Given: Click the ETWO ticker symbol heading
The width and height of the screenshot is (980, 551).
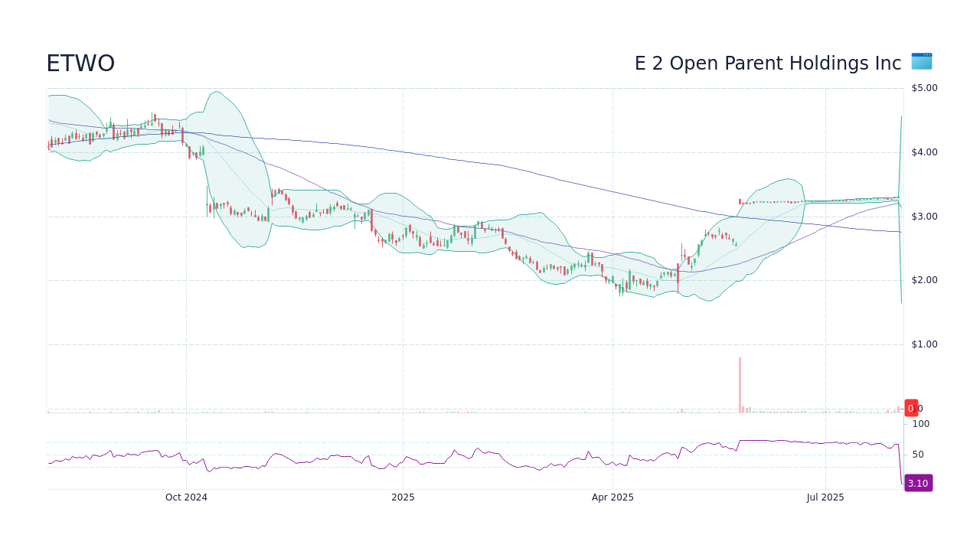Looking at the screenshot, I should (80, 63).
